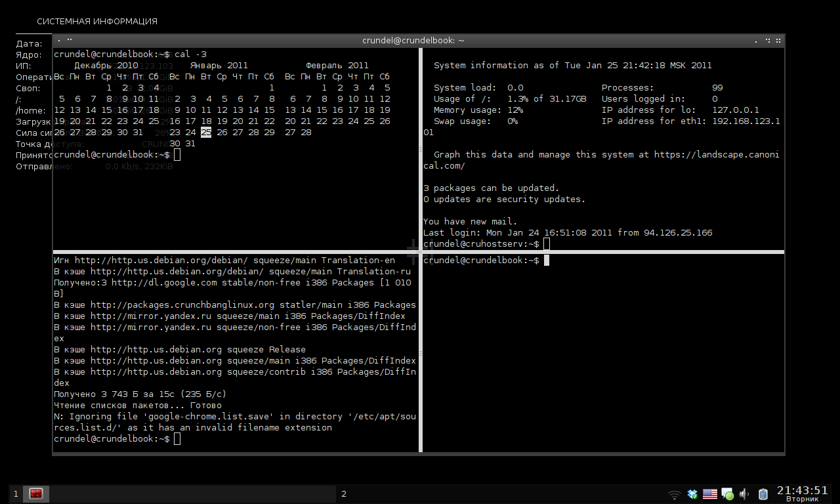
Task: Click the 'Январь 2011' calendar heading
Action: pyautogui.click(x=219, y=66)
